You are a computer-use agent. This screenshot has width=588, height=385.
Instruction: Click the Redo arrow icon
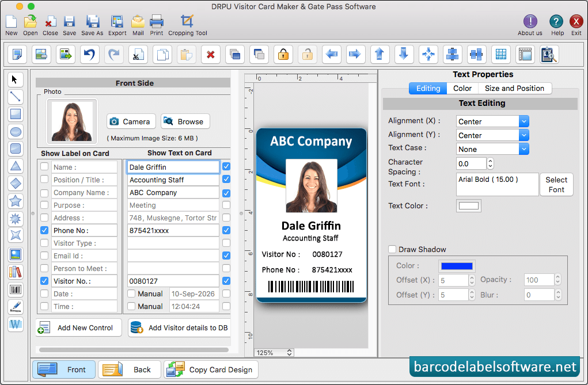tap(114, 55)
